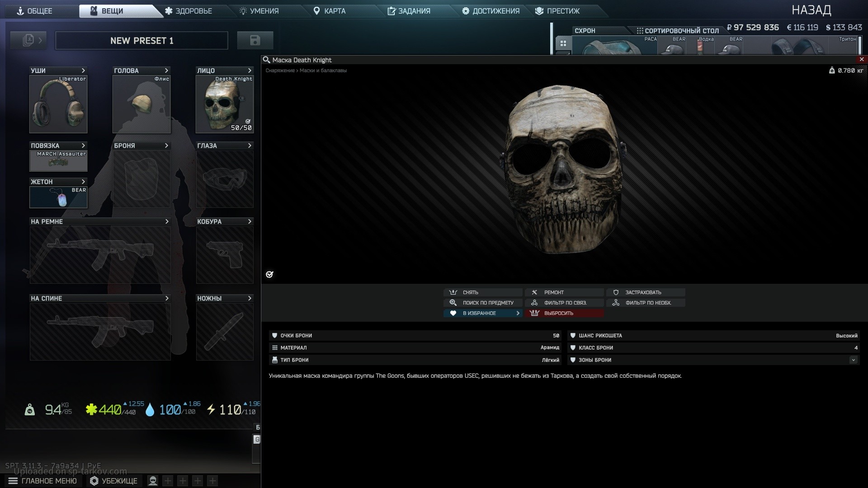The height and width of the screenshot is (488, 868).
Task: Open the УБЕЖИЩЕ hideout button
Action: tap(114, 481)
